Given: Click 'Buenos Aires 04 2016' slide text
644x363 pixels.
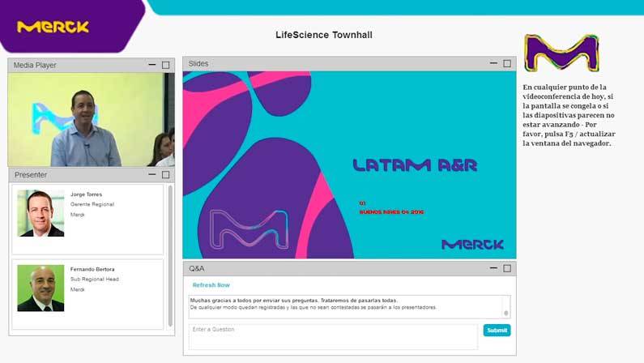Looking at the screenshot, I should [391, 212].
